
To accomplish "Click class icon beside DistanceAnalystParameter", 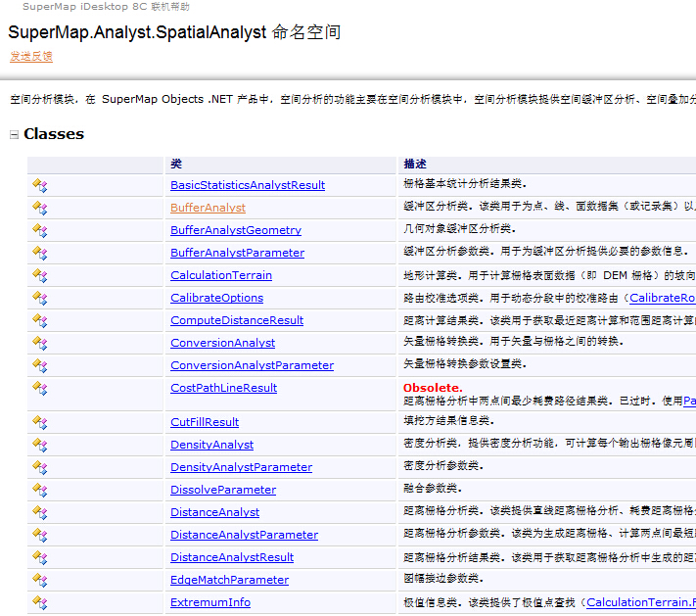I will pos(39,535).
